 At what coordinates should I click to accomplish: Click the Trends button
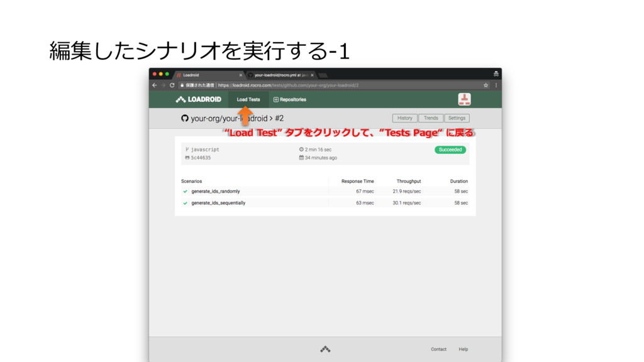pos(431,118)
